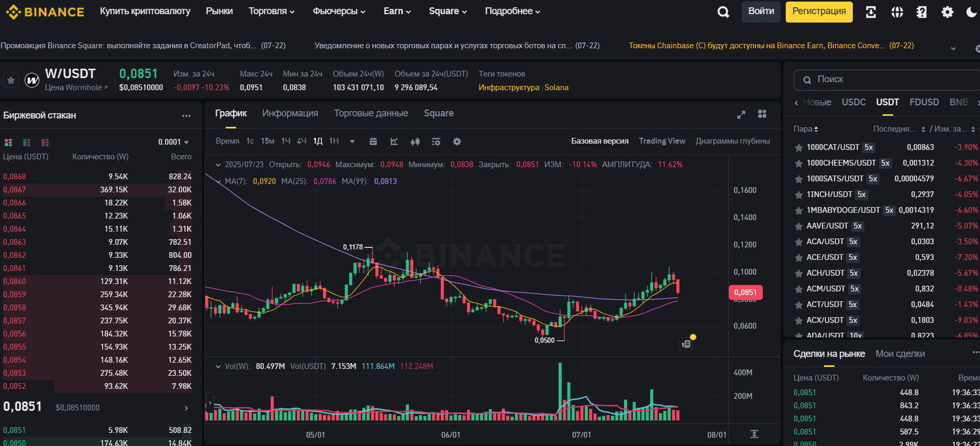Select the 1Н weekly interval
This screenshot has width=980, height=446.
click(334, 141)
